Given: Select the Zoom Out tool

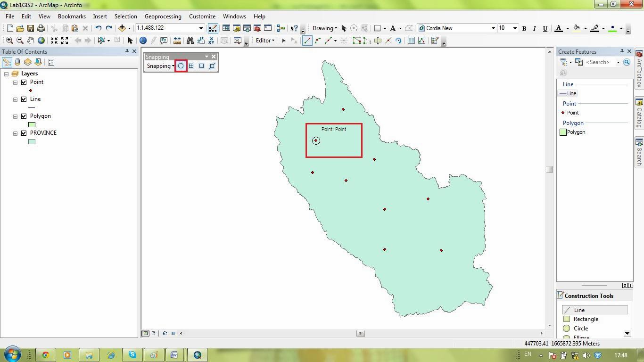Looking at the screenshot, I should click(20, 41).
